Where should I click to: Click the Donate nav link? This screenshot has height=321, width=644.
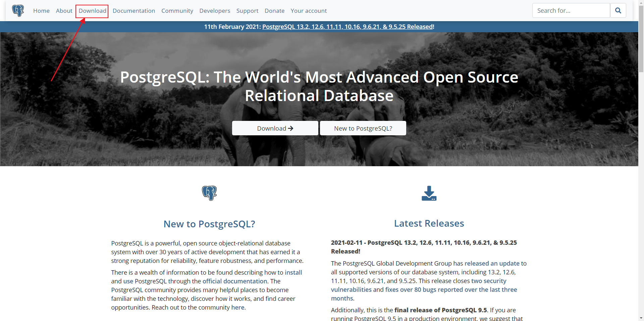pos(274,10)
